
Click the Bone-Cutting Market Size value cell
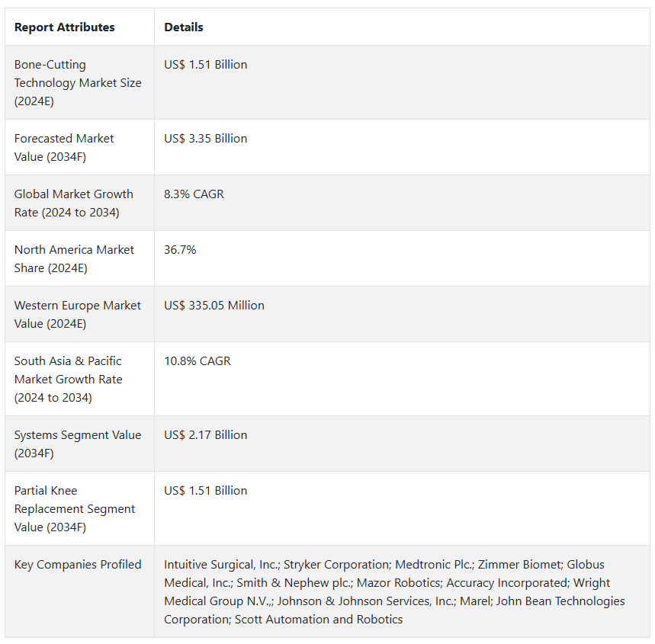click(206, 65)
